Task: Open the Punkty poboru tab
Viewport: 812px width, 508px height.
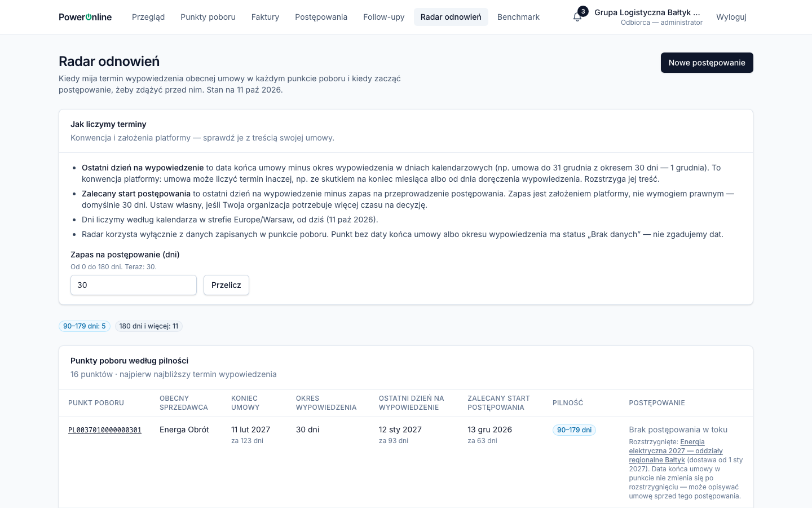Action: (x=208, y=17)
